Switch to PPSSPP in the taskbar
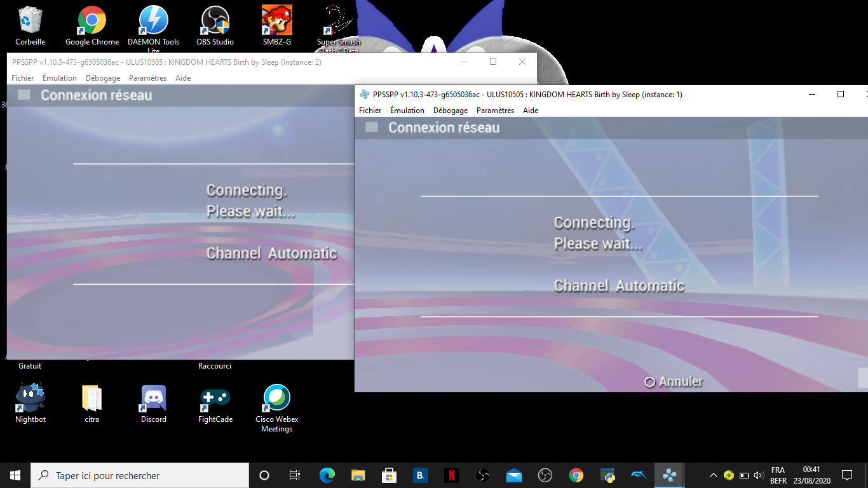The height and width of the screenshot is (488, 868). coord(669,475)
